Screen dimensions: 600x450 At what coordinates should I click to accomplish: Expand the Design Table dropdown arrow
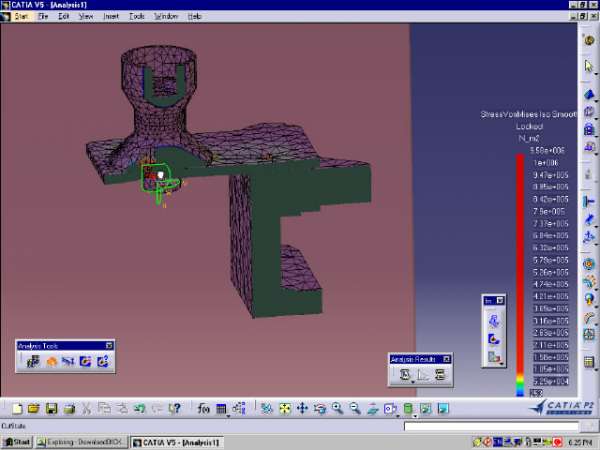(x=228, y=416)
